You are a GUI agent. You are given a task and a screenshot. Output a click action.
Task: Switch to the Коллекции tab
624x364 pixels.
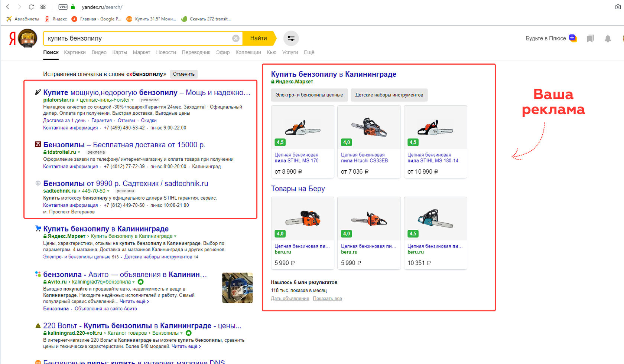click(x=248, y=52)
